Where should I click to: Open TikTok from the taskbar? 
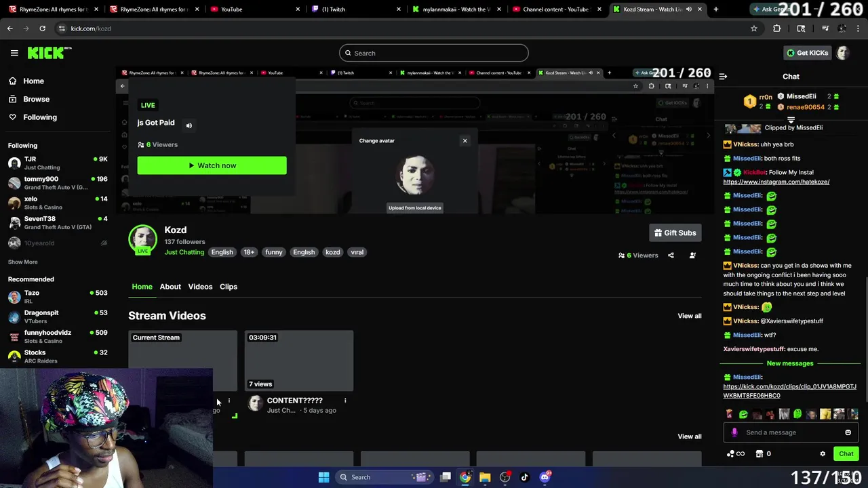click(x=524, y=477)
